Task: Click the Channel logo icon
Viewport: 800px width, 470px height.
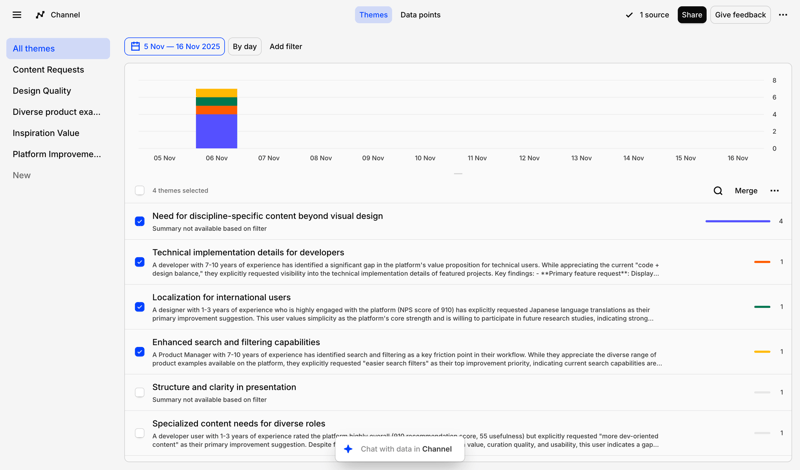Action: (40, 15)
